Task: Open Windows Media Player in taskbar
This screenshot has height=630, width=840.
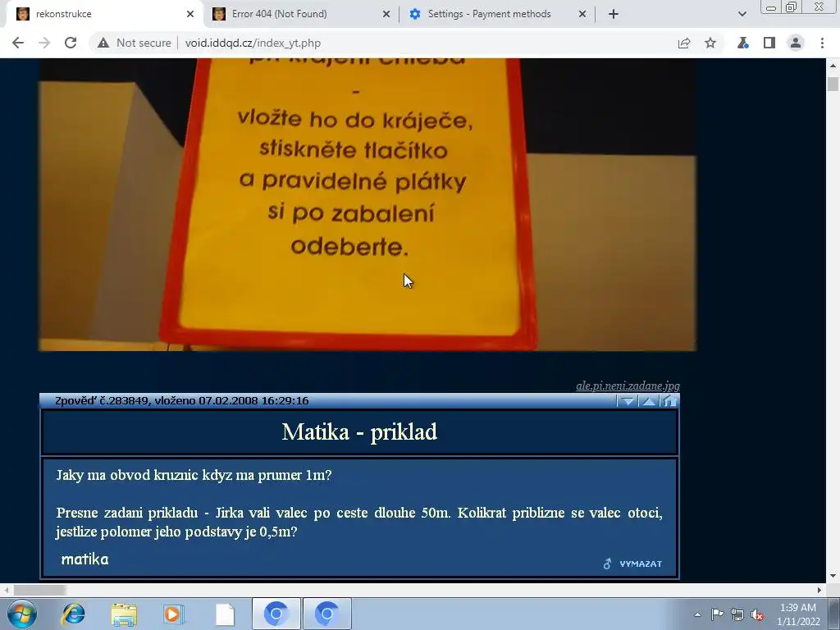Action: [x=174, y=614]
